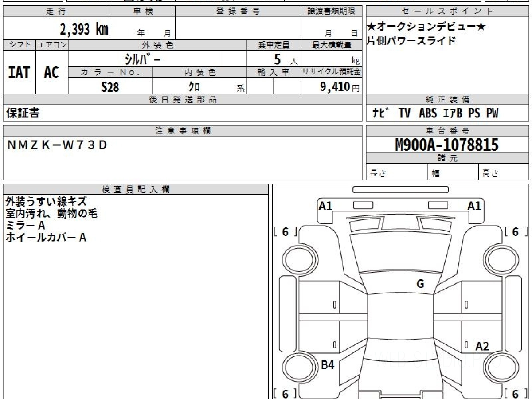This screenshot has height=399, width=532.
Task: Select the シルバー exterior color field
Action: click(144, 59)
